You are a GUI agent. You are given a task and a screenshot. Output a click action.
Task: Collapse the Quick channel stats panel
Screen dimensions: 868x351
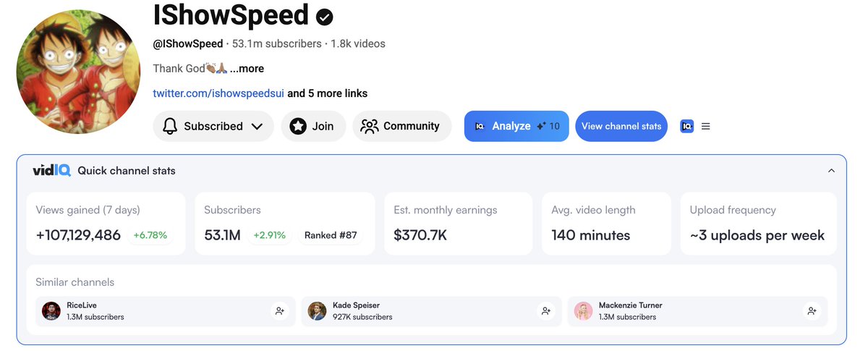pos(831,171)
